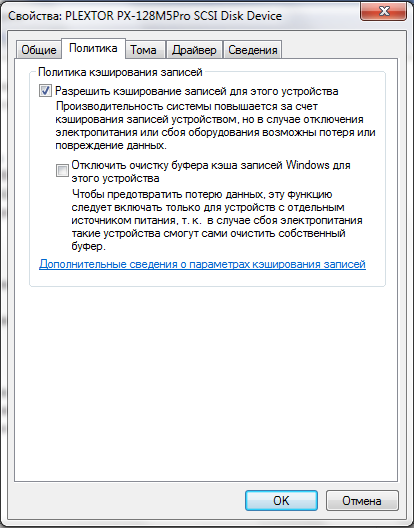Close the PLEXTOR properties dialog
The image size is (414, 528).
(x=384, y=11)
